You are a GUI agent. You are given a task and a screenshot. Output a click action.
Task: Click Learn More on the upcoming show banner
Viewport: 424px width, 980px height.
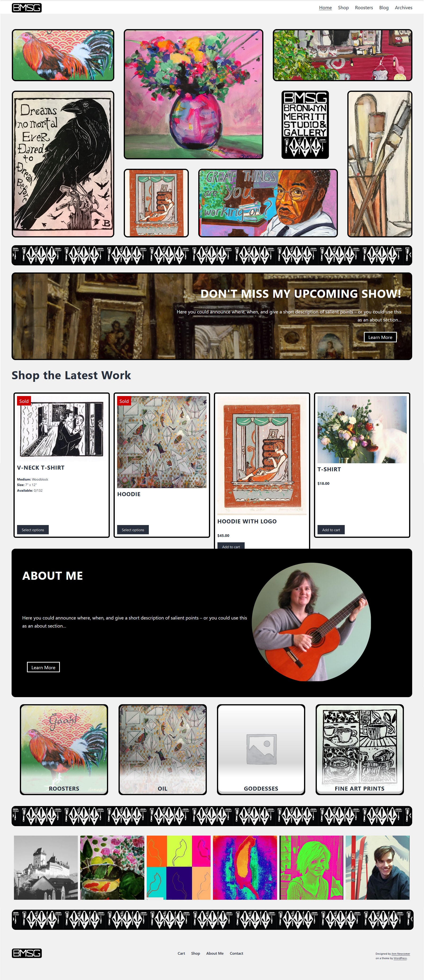[x=380, y=337]
